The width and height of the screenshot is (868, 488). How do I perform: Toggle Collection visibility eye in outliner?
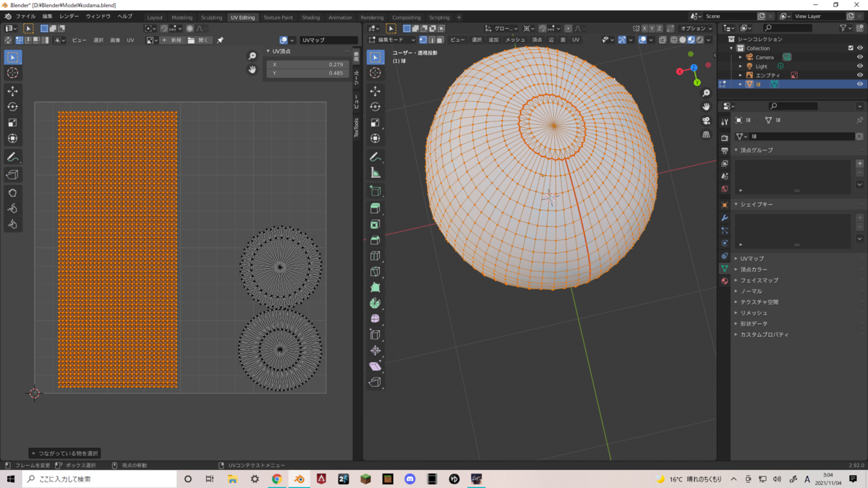(x=860, y=48)
